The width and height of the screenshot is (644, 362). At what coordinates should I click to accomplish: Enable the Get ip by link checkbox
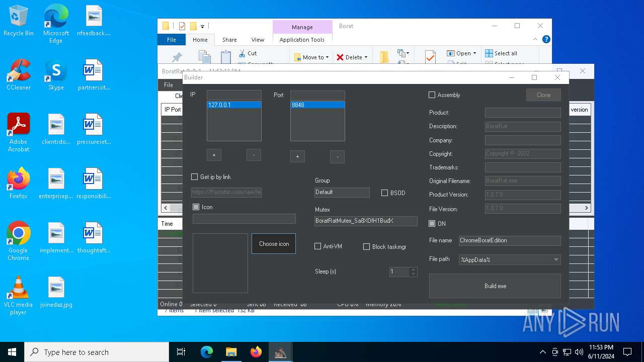click(194, 177)
